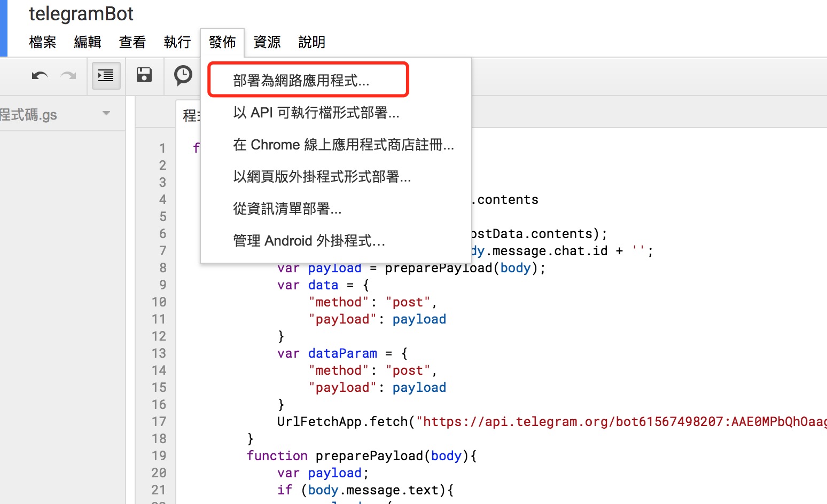Image resolution: width=827 pixels, height=504 pixels.
Task: Expand the 程式碼.gs file dropdown arrow
Action: tap(106, 113)
